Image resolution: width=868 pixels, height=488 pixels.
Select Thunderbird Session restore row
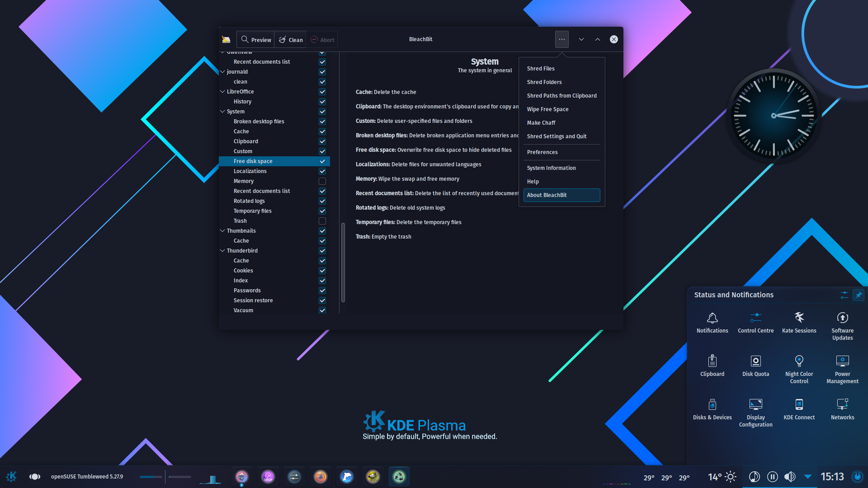274,300
